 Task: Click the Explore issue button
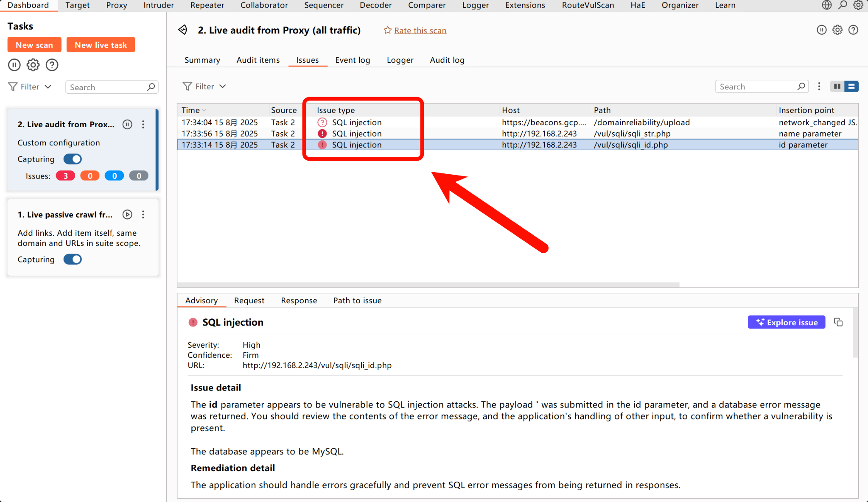click(786, 322)
